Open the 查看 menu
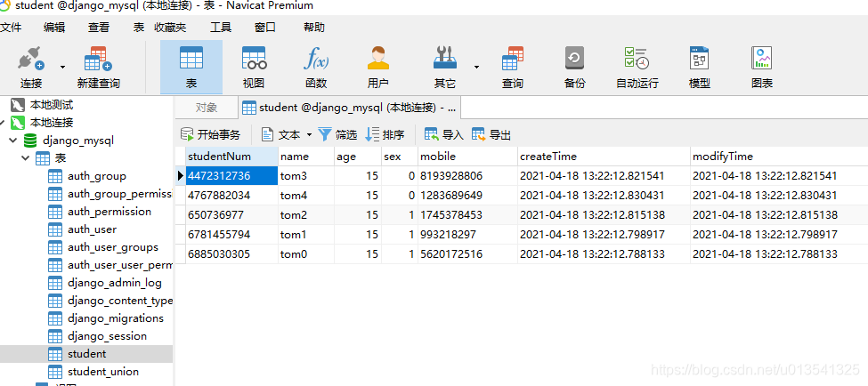868x386 pixels. pyautogui.click(x=99, y=28)
